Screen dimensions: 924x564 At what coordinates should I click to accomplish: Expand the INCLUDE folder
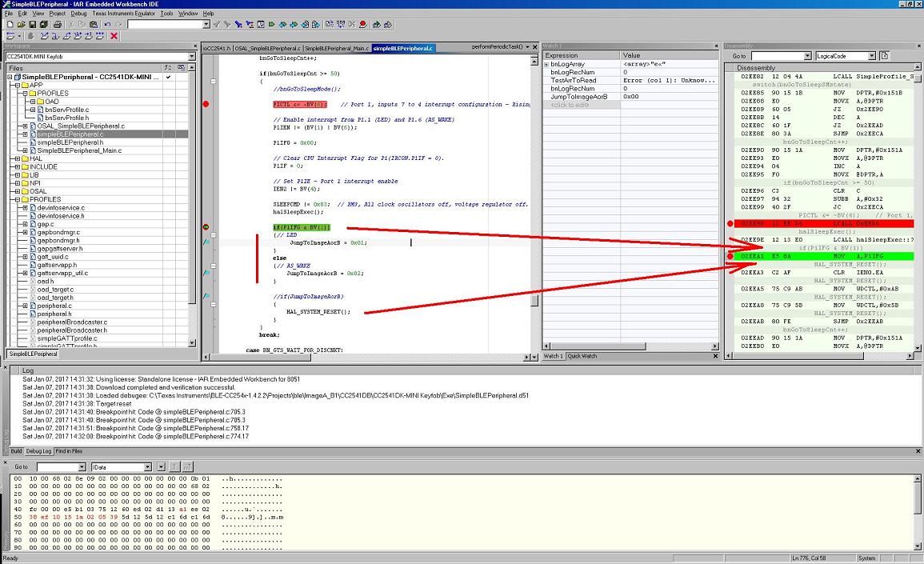tap(17, 166)
